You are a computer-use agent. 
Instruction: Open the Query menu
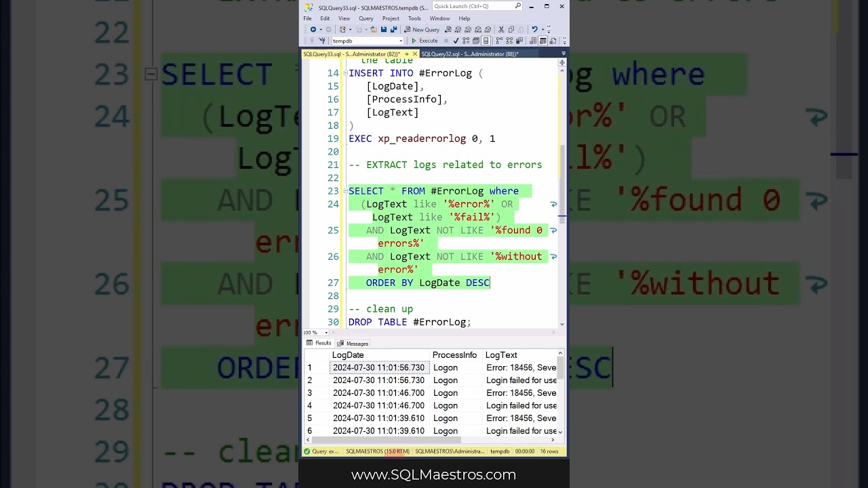pos(366,18)
